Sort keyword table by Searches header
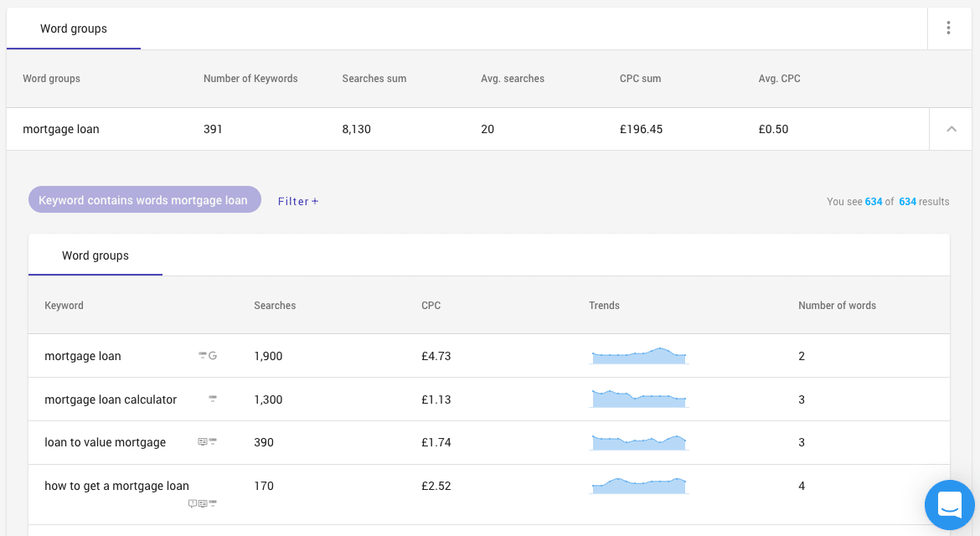This screenshot has height=536, width=980. click(x=275, y=306)
